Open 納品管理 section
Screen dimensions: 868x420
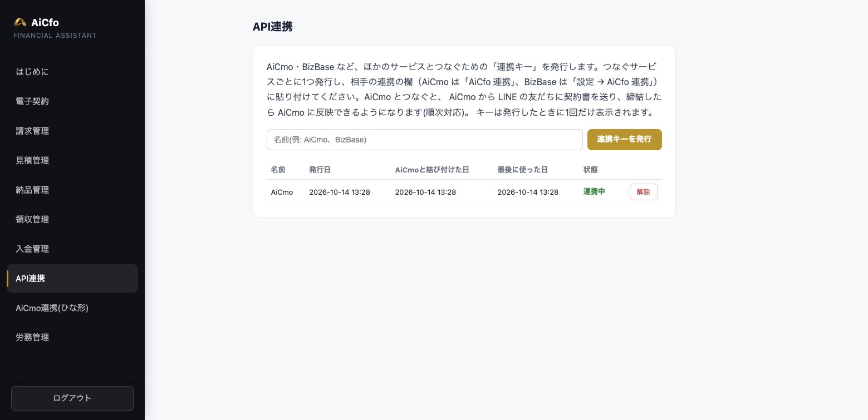pos(72,190)
